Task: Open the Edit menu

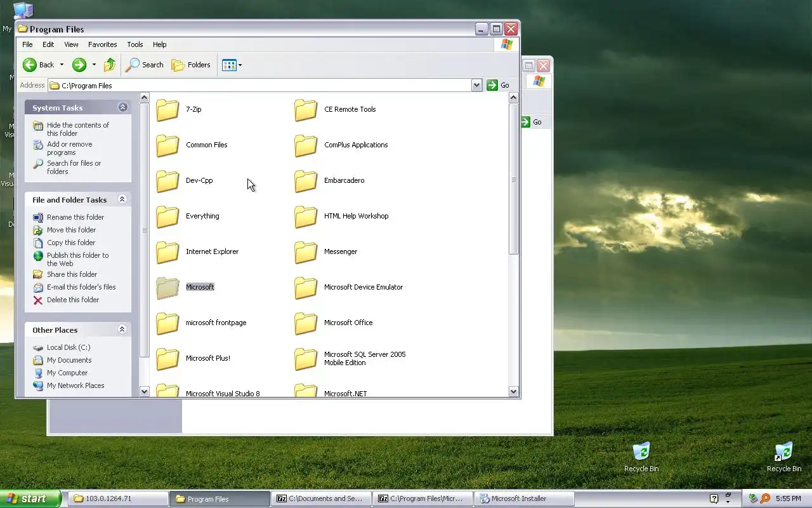Action: pos(48,44)
